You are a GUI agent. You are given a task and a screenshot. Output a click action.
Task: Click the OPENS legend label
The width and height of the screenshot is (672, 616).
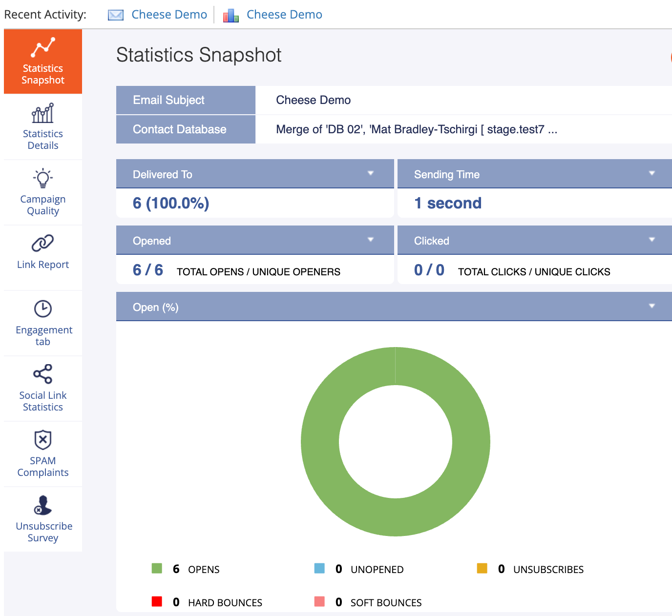coord(204,570)
